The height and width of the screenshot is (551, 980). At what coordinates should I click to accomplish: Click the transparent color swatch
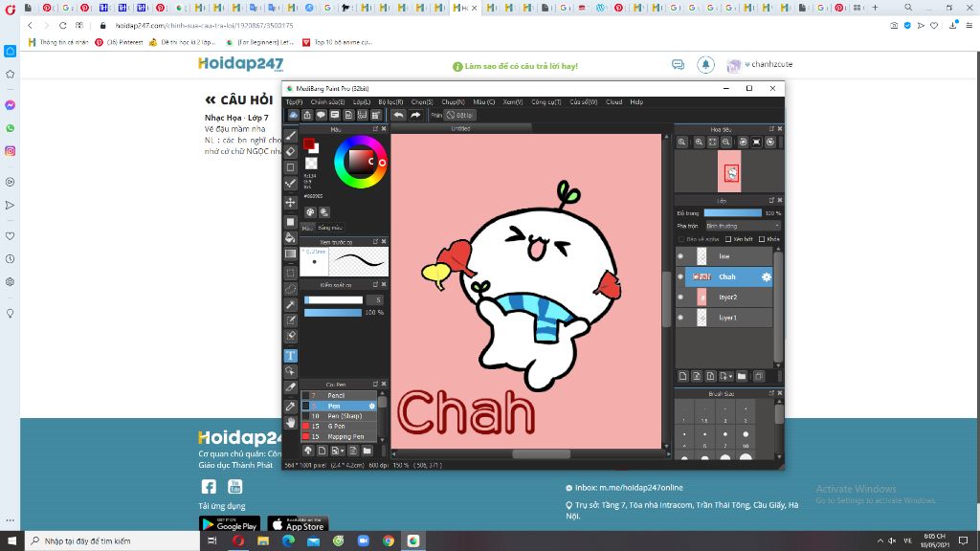[x=311, y=163]
